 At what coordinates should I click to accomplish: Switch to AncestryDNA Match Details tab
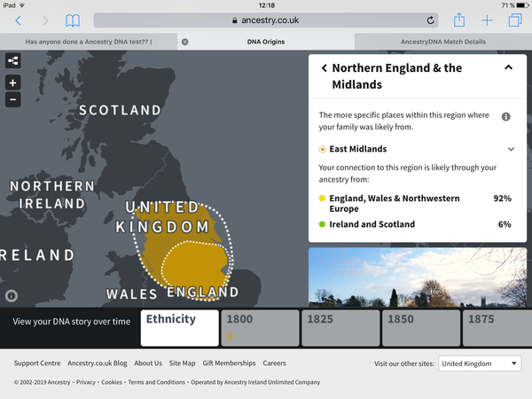443,42
